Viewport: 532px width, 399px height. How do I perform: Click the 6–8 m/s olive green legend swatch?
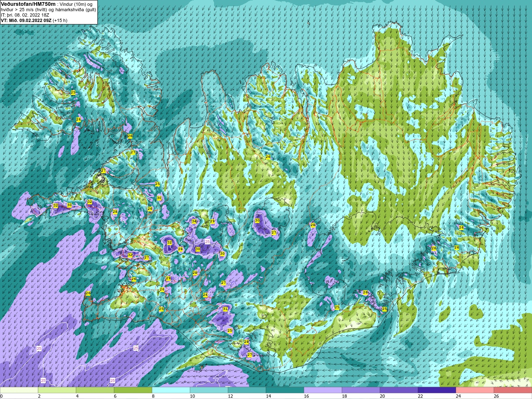pos(133,390)
